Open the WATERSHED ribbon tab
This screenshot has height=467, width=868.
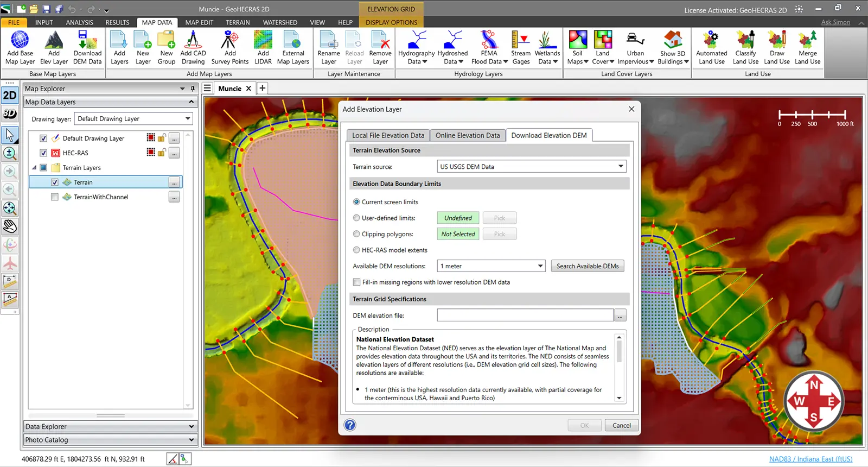tap(280, 22)
